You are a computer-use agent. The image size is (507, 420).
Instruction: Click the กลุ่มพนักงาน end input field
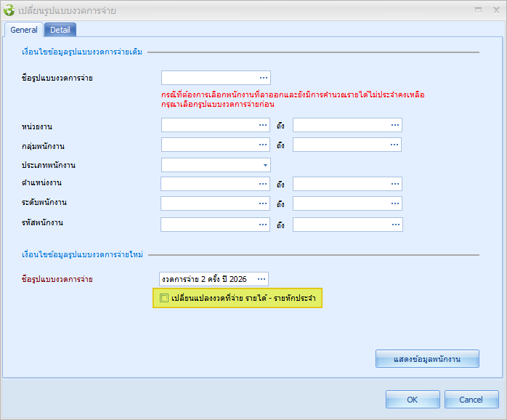340,145
